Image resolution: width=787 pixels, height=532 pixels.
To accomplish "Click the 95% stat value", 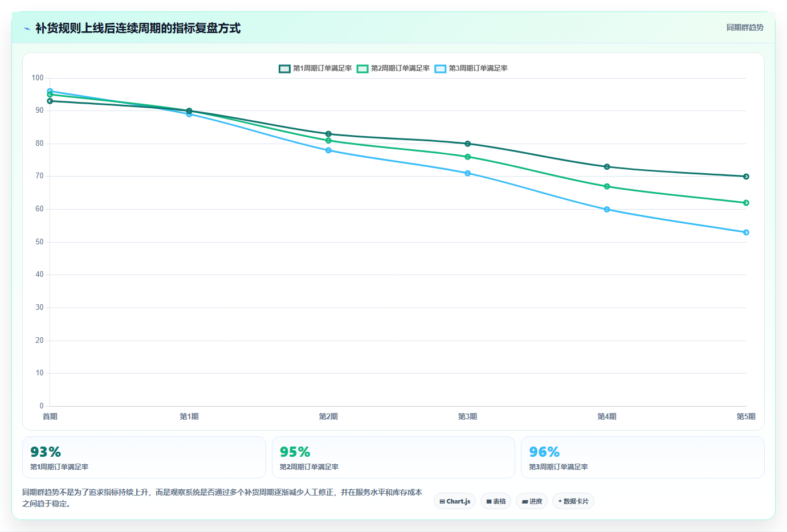I will (x=295, y=452).
